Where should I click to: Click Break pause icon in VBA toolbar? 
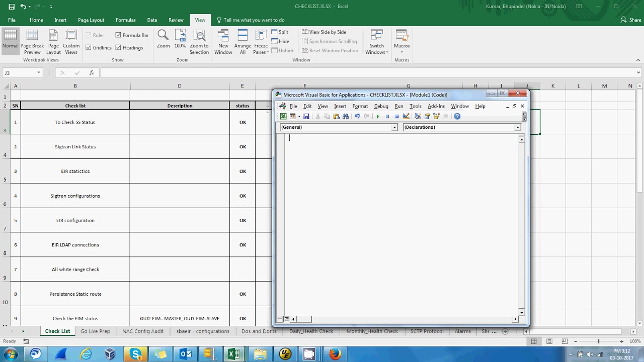point(387,116)
